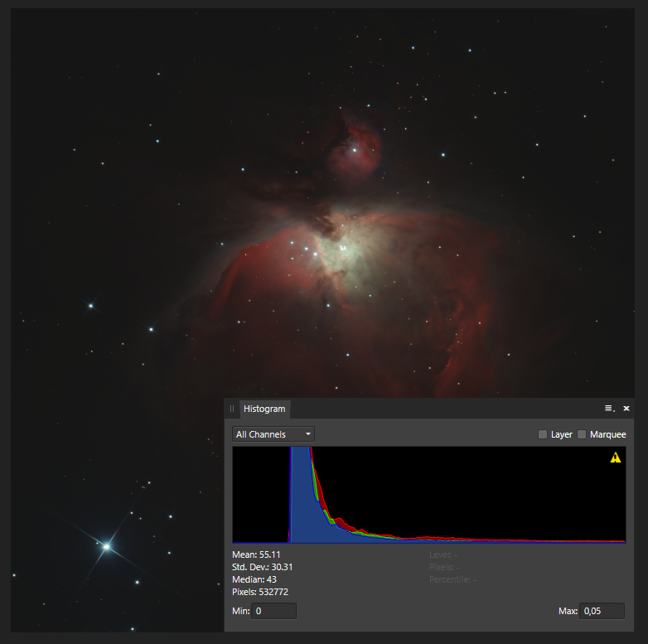Click the Min value input field
The height and width of the screenshot is (644, 648).
274,611
